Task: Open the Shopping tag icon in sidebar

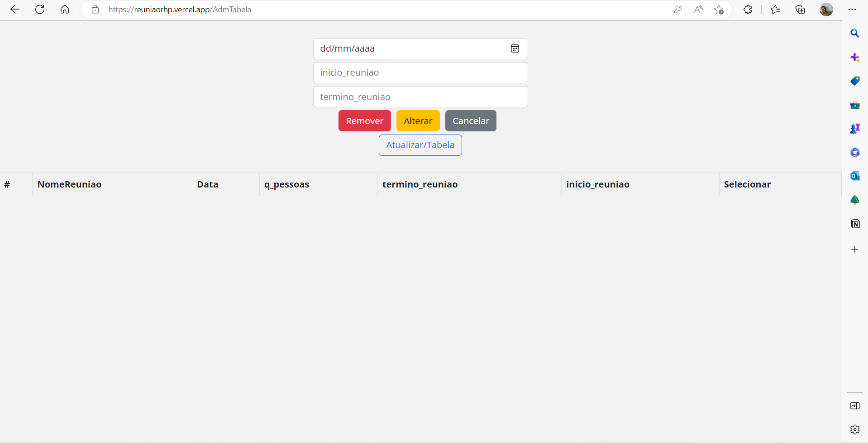Action: pos(855,81)
